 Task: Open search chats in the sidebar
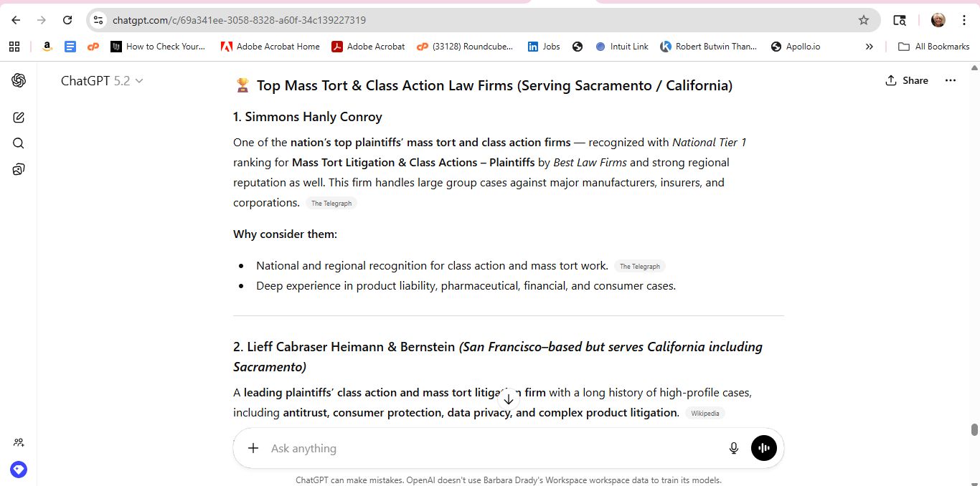click(x=19, y=143)
